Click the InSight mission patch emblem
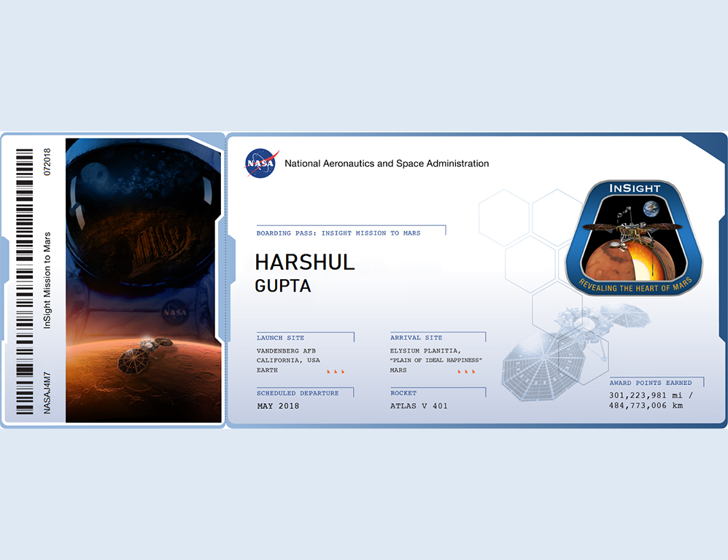 pyautogui.click(x=634, y=238)
